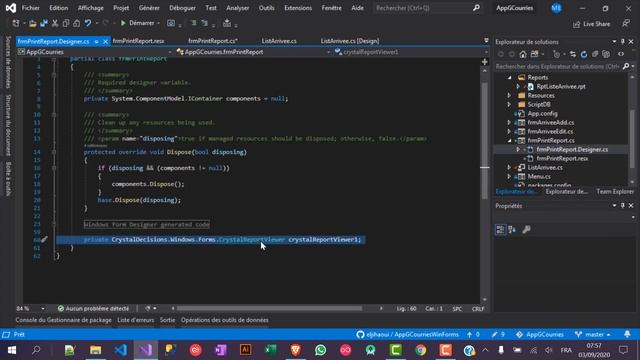Screen dimensions: 640x360
Task: Click the refresh icon in Solution Explorer
Action: click(584, 54)
